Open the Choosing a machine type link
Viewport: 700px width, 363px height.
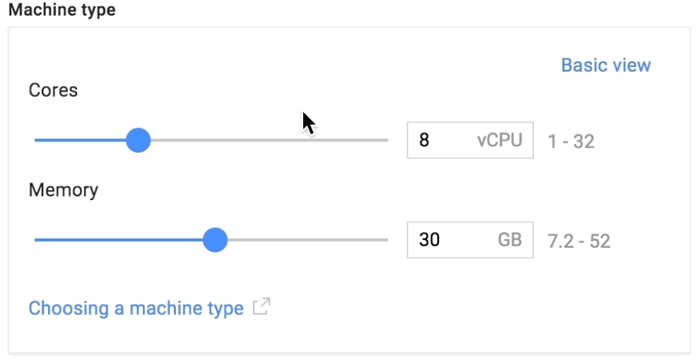pos(136,308)
